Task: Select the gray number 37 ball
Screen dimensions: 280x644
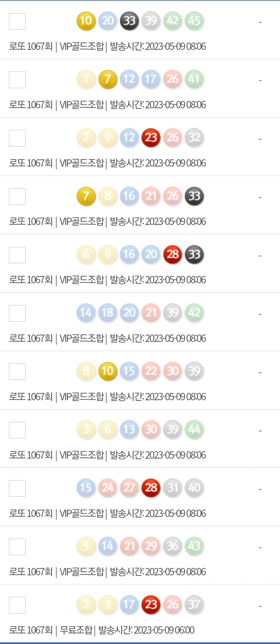Action: pos(194,605)
